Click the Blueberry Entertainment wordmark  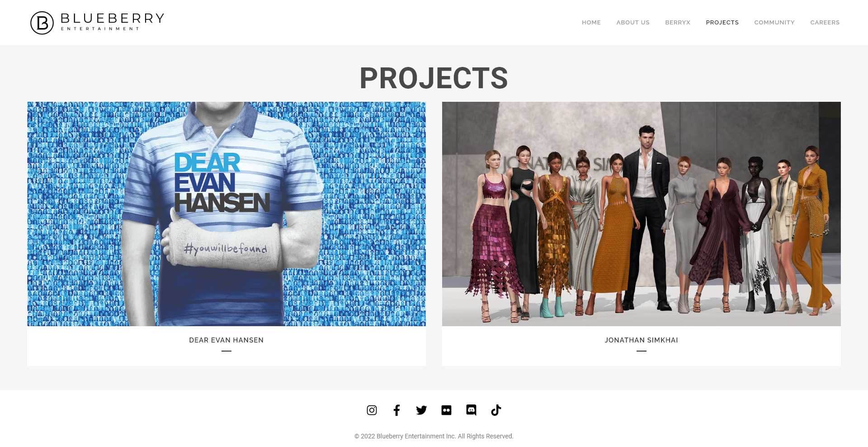(112, 22)
